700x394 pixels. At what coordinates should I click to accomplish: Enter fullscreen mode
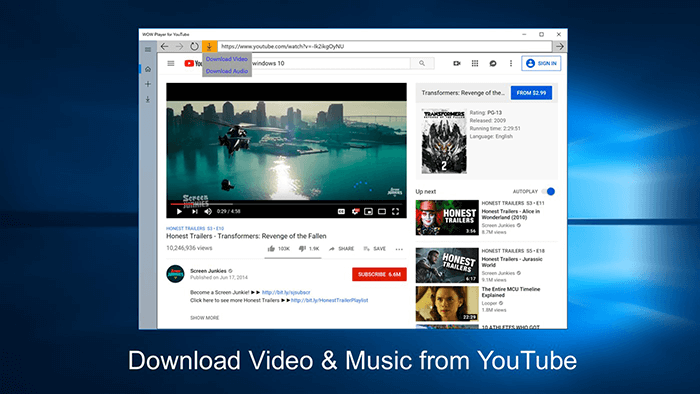click(396, 212)
